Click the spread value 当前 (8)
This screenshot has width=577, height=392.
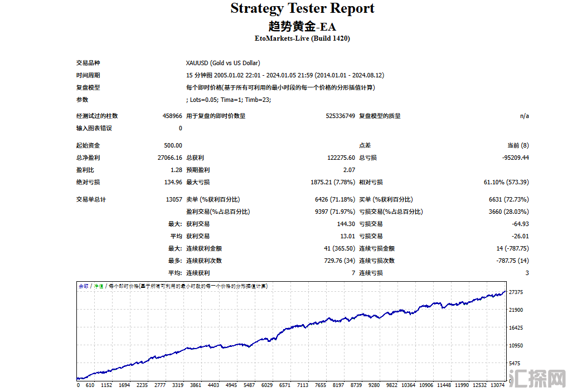pyautogui.click(x=518, y=145)
